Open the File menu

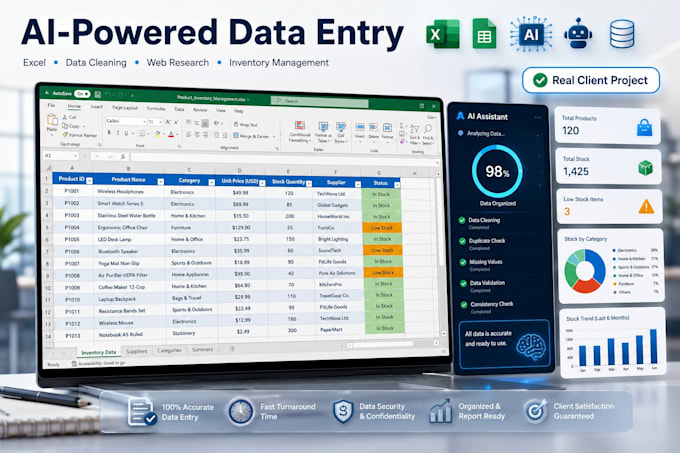click(51, 105)
